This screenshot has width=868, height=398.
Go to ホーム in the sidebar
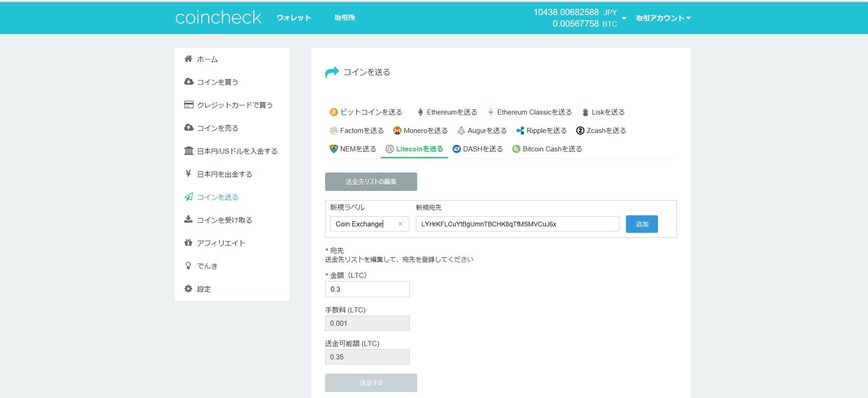pos(207,59)
